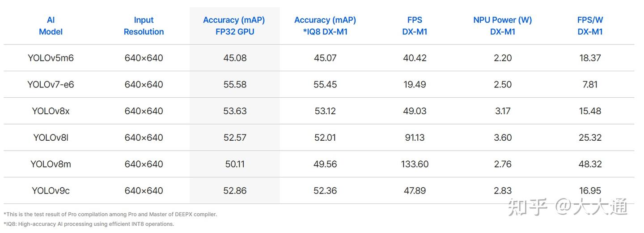Click the 55.58 FP32 GPU accuracy value

[235, 84]
